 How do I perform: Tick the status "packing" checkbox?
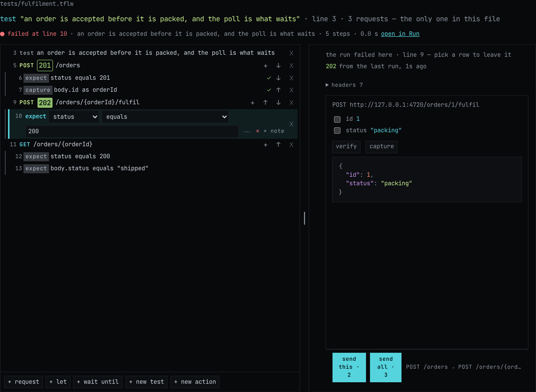(337, 130)
